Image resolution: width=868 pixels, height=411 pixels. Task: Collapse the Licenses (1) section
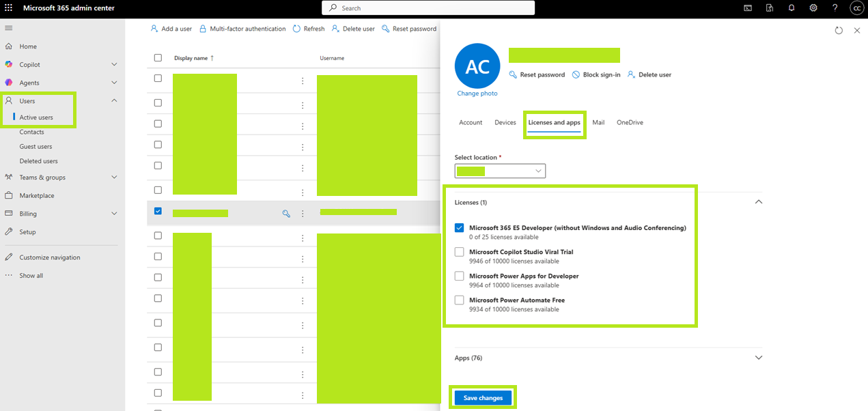click(758, 202)
